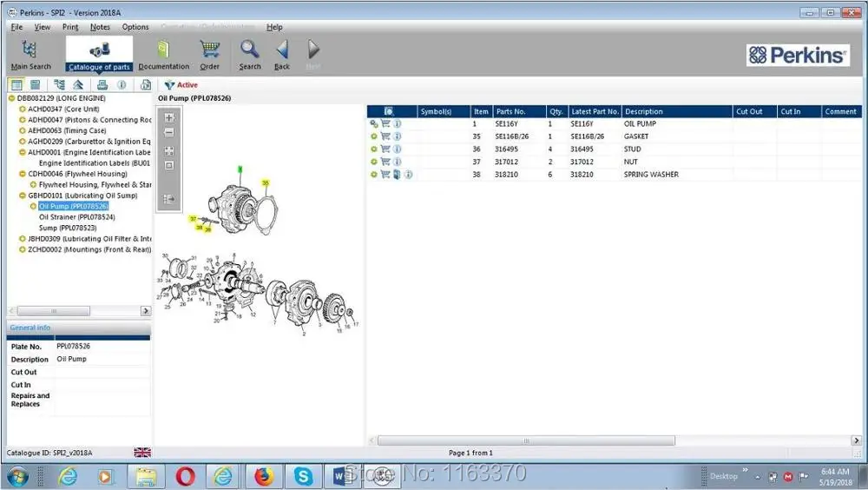Open the Documentation toolbar button
This screenshot has width=868, height=490.
point(163,55)
